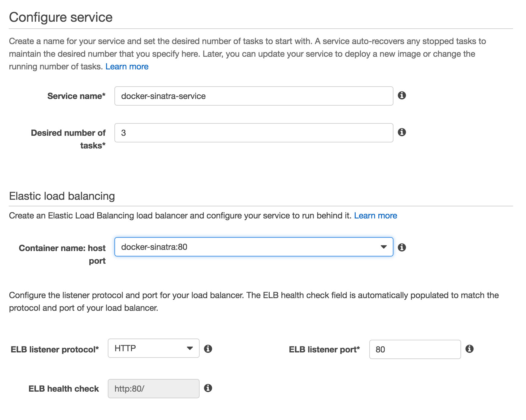Select the ELB health check field

pyautogui.click(x=153, y=388)
